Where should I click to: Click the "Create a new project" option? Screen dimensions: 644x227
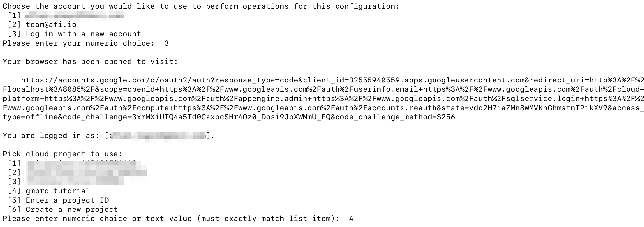(x=72, y=210)
